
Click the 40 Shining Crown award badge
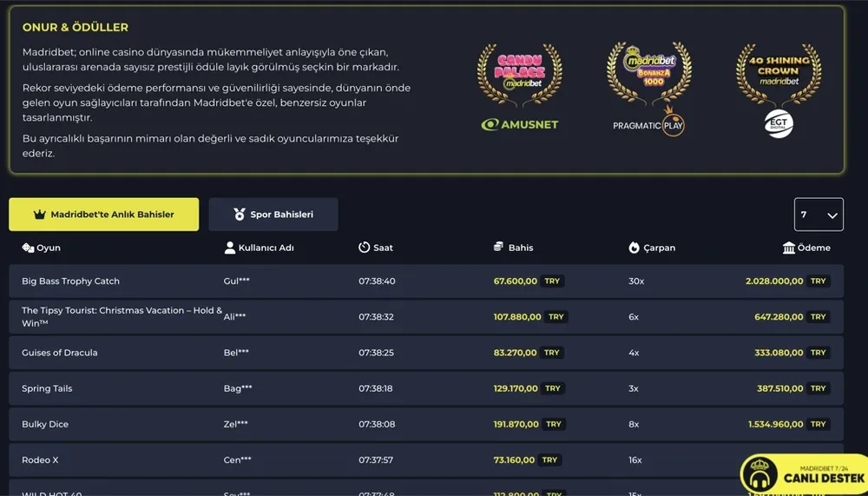pyautogui.click(x=779, y=74)
